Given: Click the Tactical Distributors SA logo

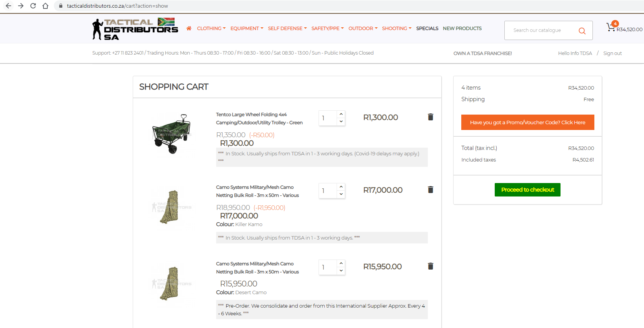Looking at the screenshot, I should point(135,29).
